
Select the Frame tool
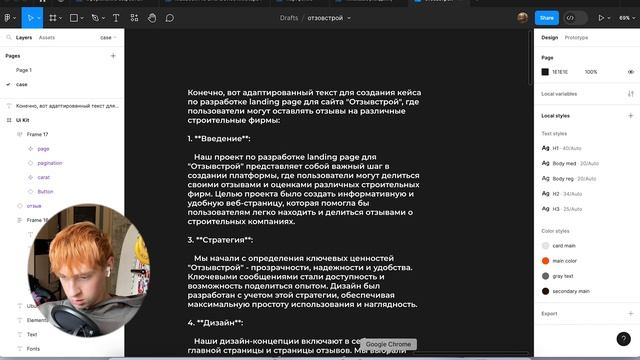click(53, 18)
